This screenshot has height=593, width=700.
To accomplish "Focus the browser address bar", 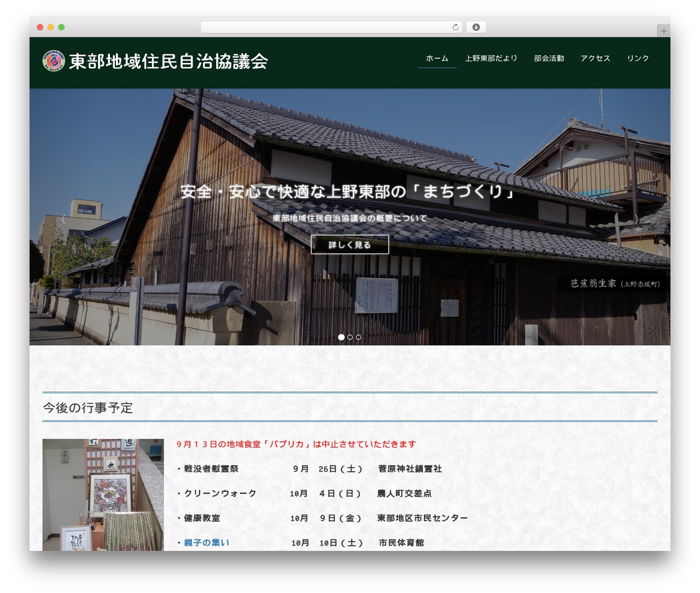I will [x=331, y=27].
